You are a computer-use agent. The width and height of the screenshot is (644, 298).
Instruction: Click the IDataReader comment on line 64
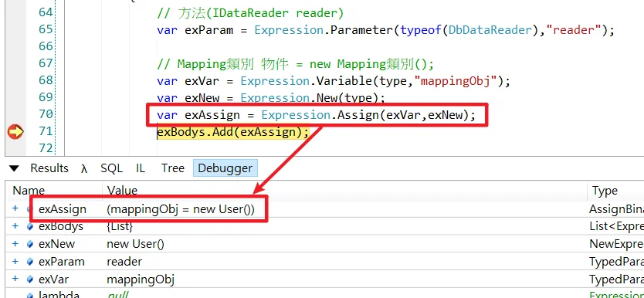click(x=250, y=14)
